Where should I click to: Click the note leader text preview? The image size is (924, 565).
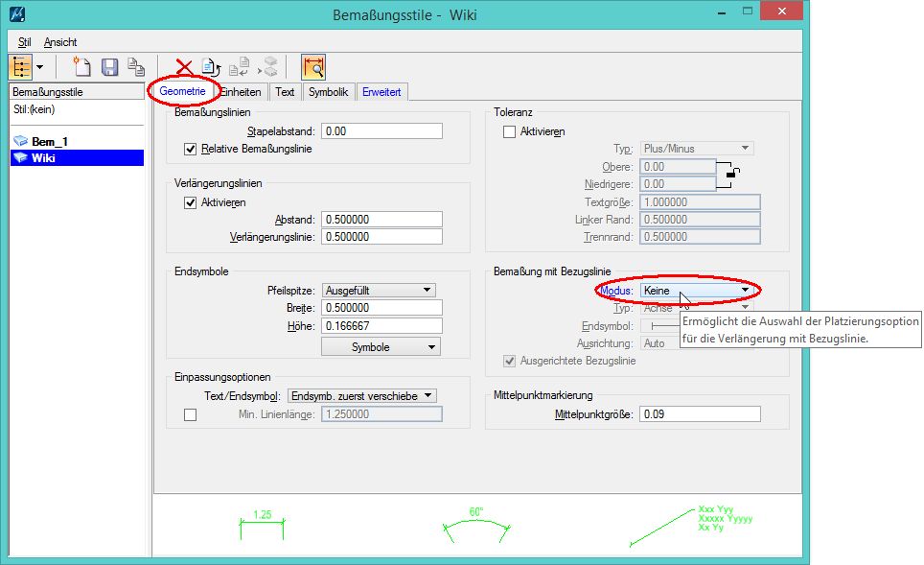pyautogui.click(x=692, y=525)
